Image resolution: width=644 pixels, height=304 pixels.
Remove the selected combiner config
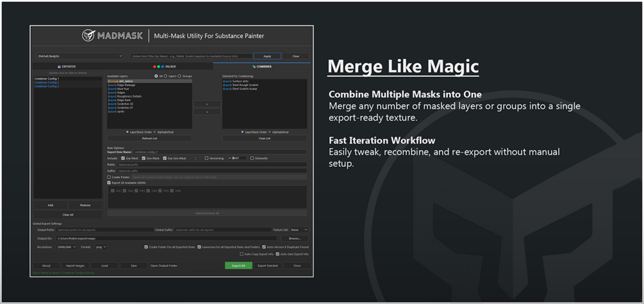pyautogui.click(x=85, y=205)
